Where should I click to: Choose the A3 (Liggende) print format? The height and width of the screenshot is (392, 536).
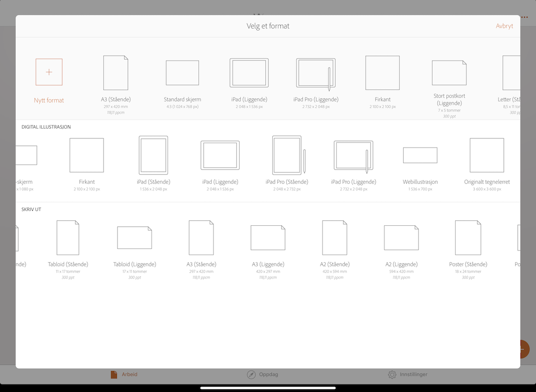[268, 253]
